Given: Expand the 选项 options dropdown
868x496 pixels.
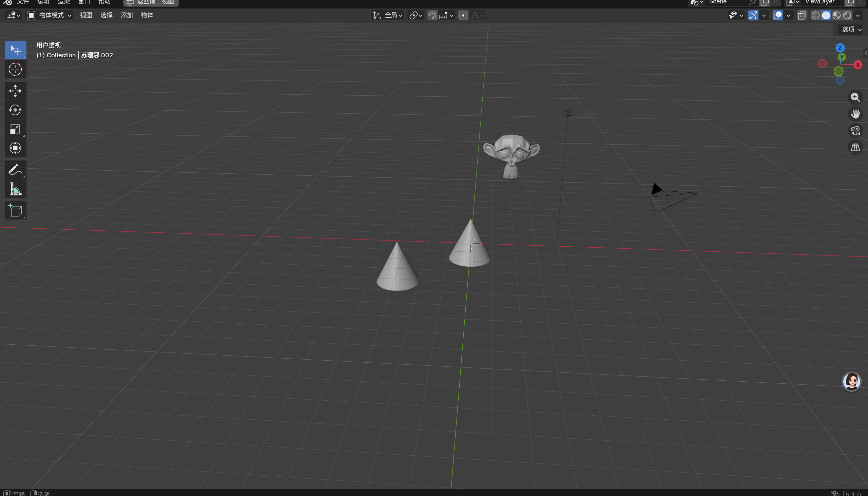Looking at the screenshot, I should click(851, 29).
